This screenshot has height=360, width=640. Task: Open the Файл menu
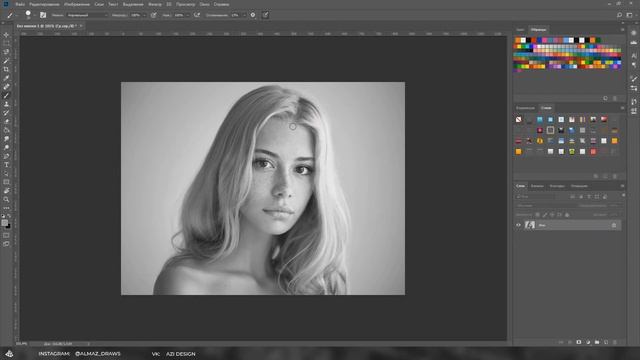(20, 4)
